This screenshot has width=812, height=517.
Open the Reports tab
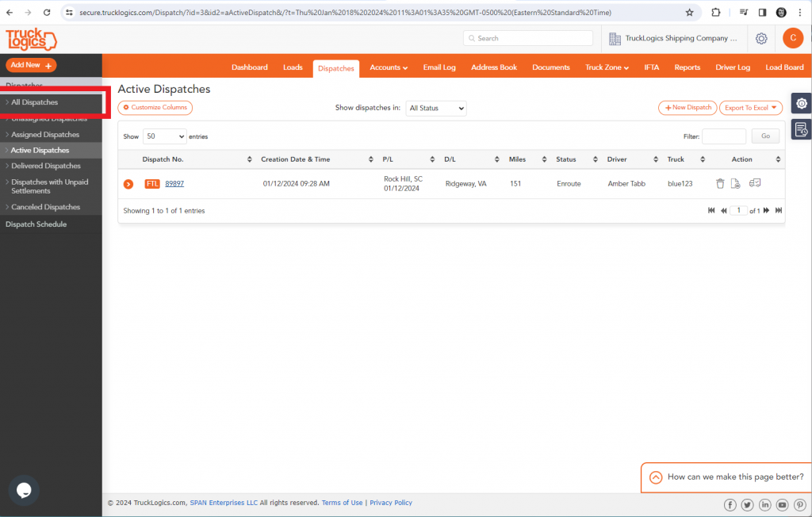pos(688,67)
